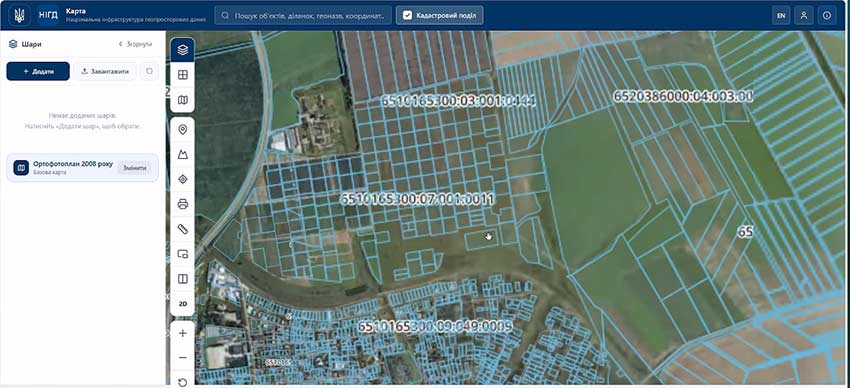Open the print map tool
850x388 pixels.
click(x=183, y=204)
